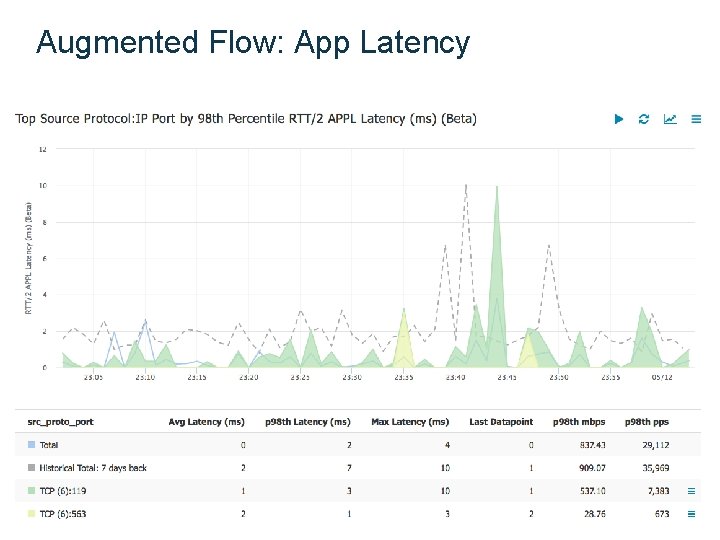This screenshot has width=720, height=540.
Task: Click the 673 pps value
Action: (662, 514)
